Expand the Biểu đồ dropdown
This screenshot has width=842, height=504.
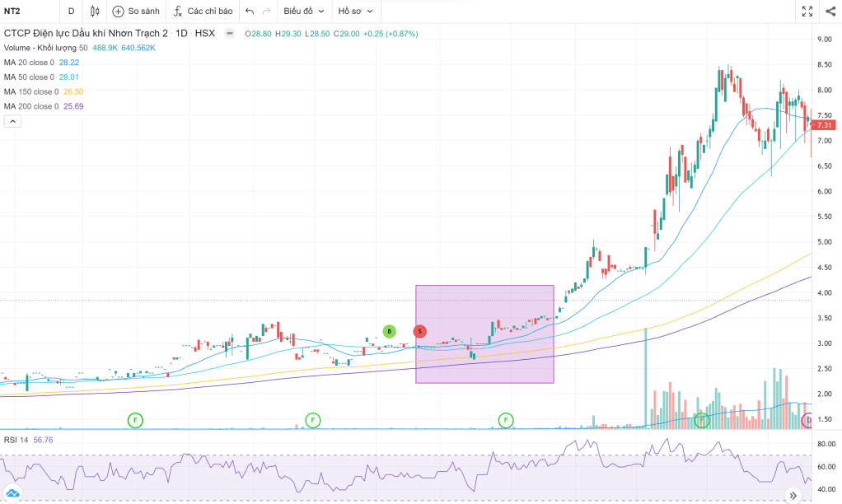(303, 12)
